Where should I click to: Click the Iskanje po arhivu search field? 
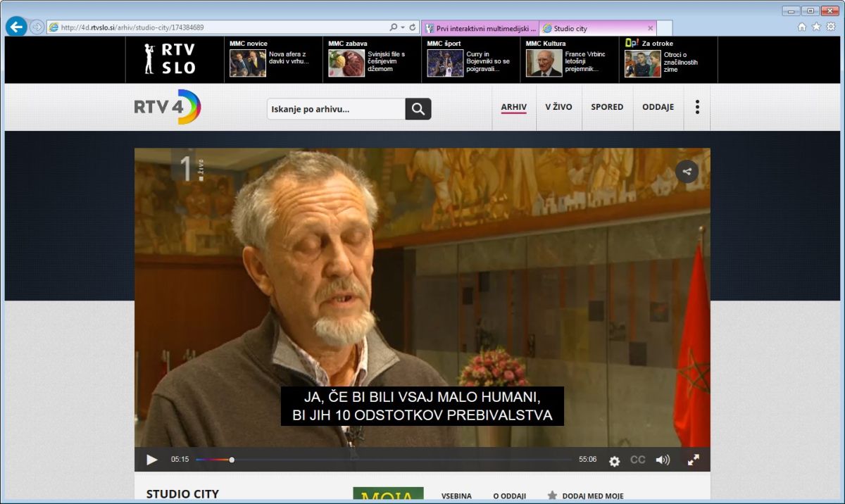click(336, 109)
